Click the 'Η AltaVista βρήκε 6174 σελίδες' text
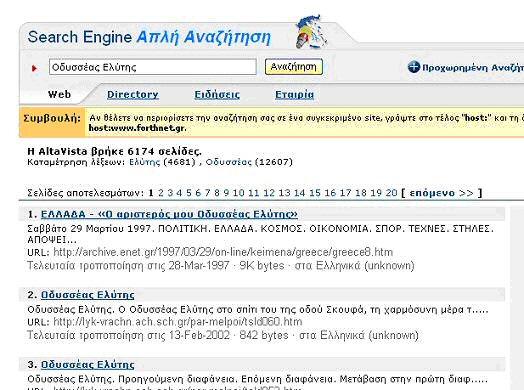This screenshot has width=524, height=390. [x=115, y=151]
